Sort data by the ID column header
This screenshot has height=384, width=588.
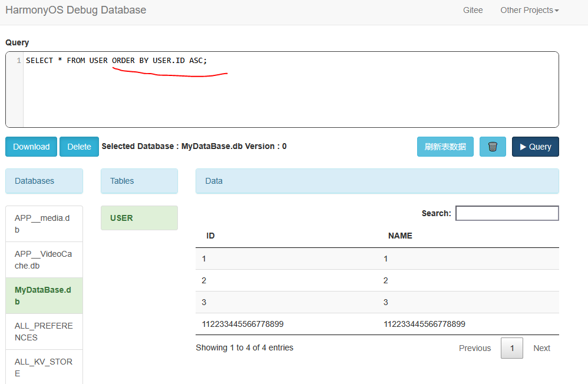click(210, 236)
